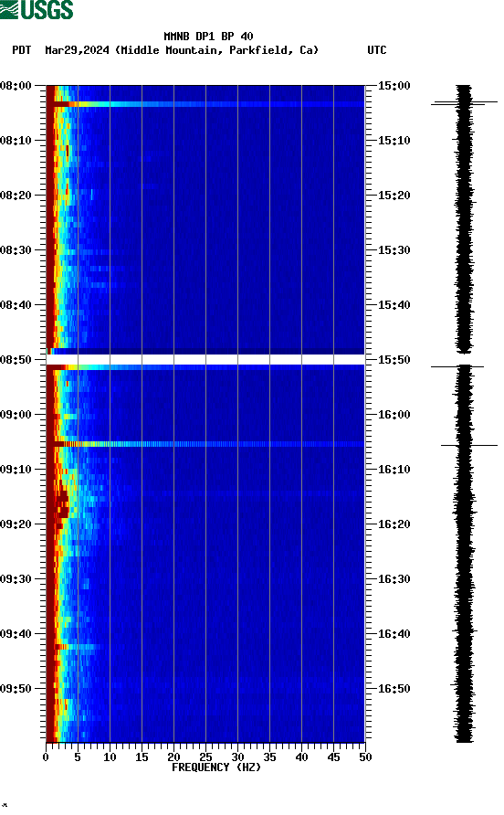
Task: Click the upper seismogram waveform trace
Action: click(x=464, y=218)
